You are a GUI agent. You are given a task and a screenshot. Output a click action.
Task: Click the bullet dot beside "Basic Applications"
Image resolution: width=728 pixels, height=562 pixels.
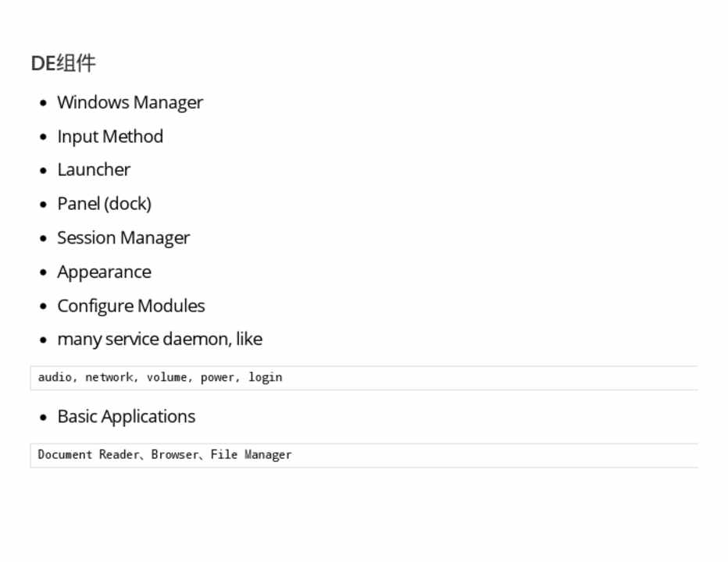(44, 418)
